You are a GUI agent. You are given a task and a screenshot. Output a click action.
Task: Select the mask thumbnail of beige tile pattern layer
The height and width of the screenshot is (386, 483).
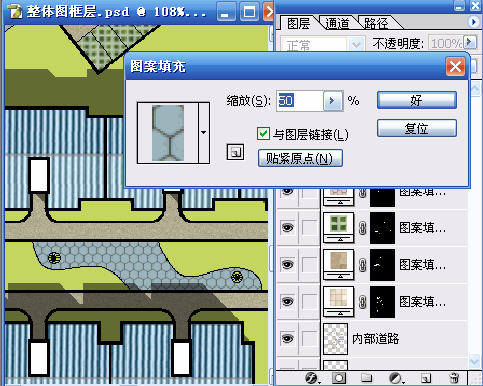(383, 302)
